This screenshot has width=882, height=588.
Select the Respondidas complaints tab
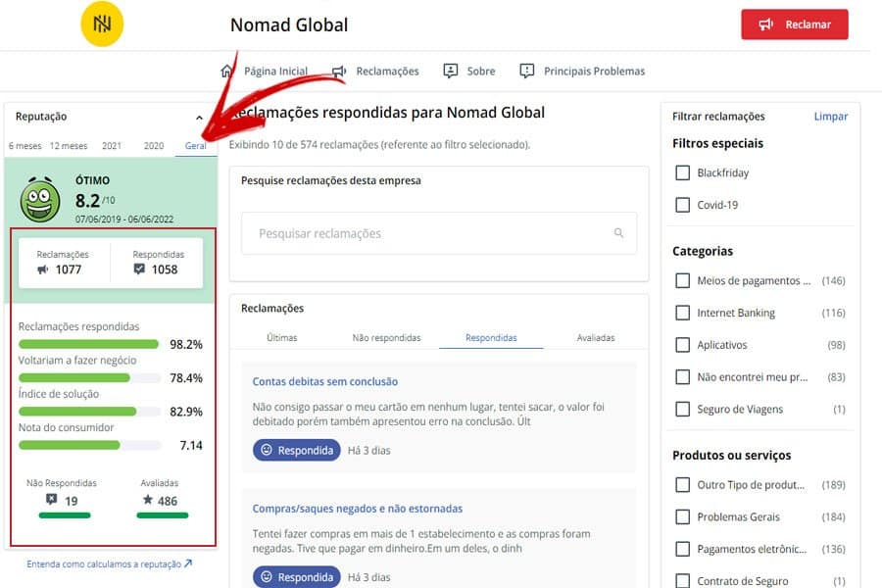(491, 337)
